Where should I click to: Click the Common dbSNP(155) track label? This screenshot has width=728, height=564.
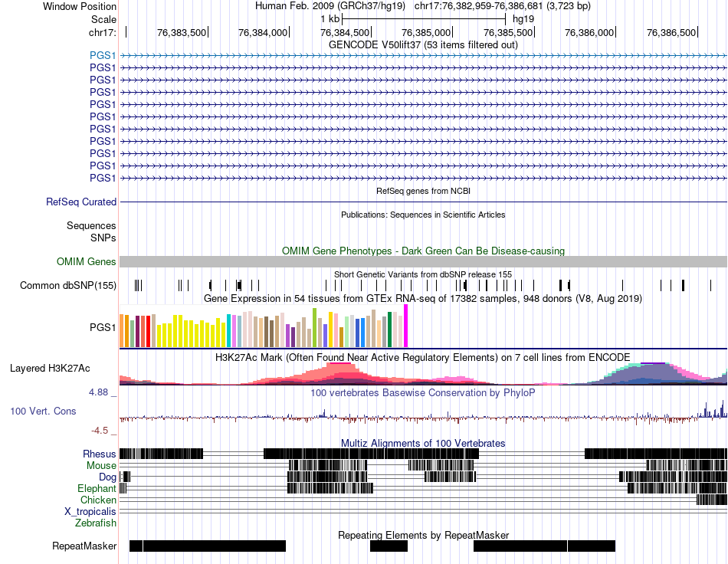pyautogui.click(x=67, y=286)
